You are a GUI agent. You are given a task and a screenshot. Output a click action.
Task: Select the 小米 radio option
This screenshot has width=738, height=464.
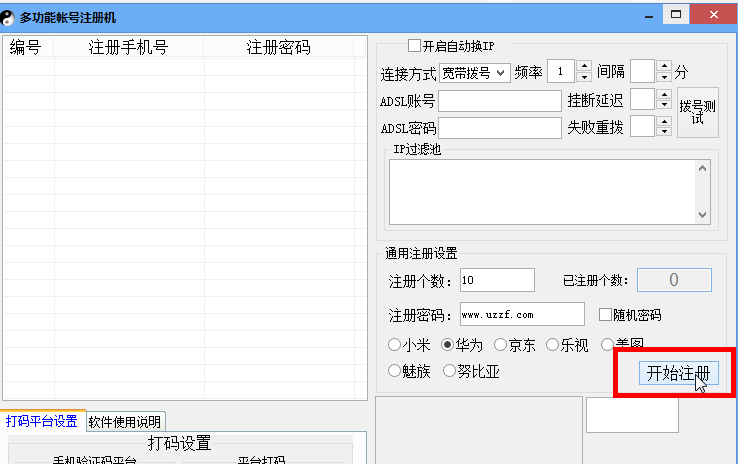tap(395, 345)
